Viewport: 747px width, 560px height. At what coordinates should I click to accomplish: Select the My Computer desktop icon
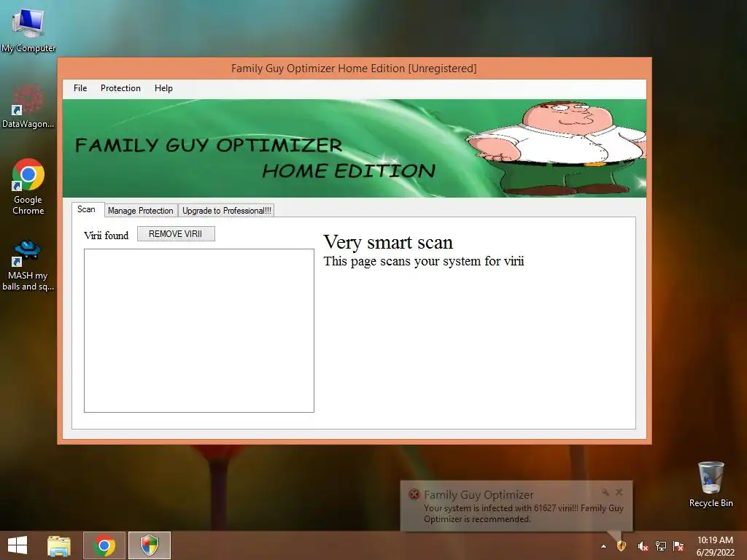tap(28, 31)
